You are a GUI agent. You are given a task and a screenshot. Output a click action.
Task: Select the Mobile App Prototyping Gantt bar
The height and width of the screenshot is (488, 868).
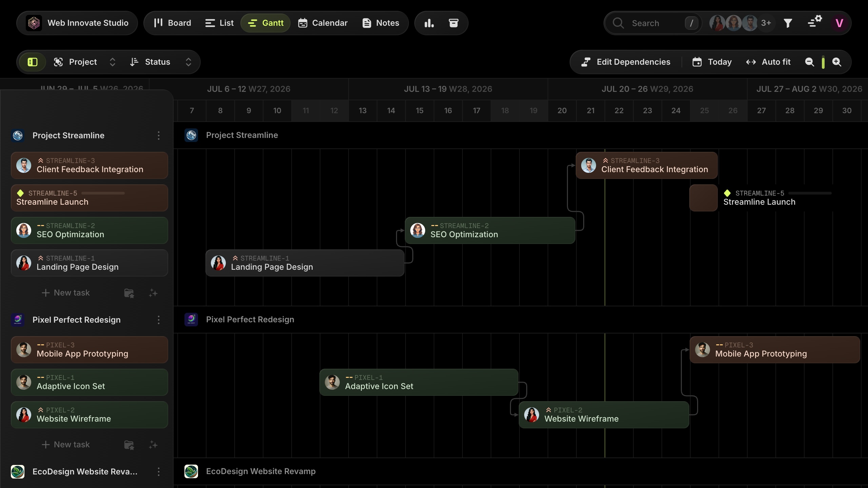[x=775, y=350]
